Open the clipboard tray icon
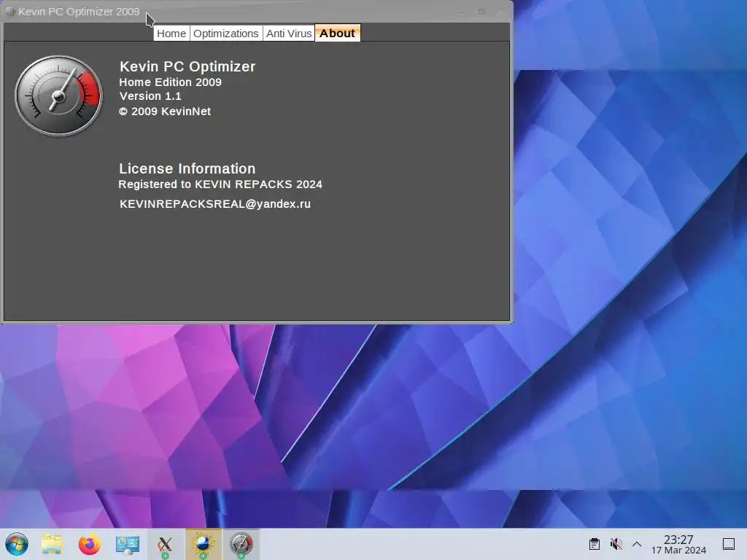747x560 pixels. click(594, 544)
